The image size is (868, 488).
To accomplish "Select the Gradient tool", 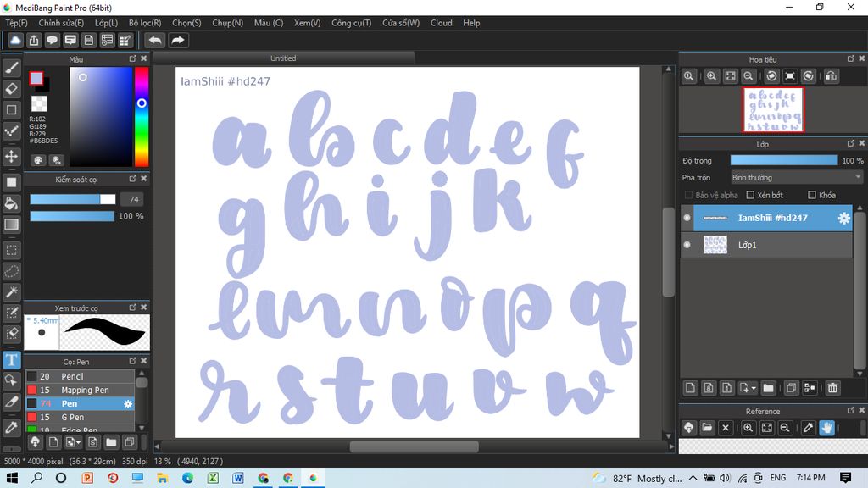I will (x=12, y=224).
